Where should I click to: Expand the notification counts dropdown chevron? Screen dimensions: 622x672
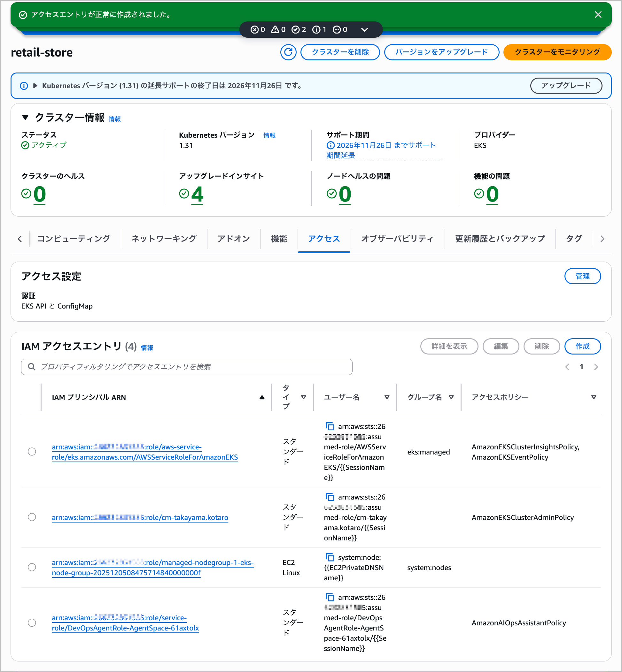[x=364, y=30]
